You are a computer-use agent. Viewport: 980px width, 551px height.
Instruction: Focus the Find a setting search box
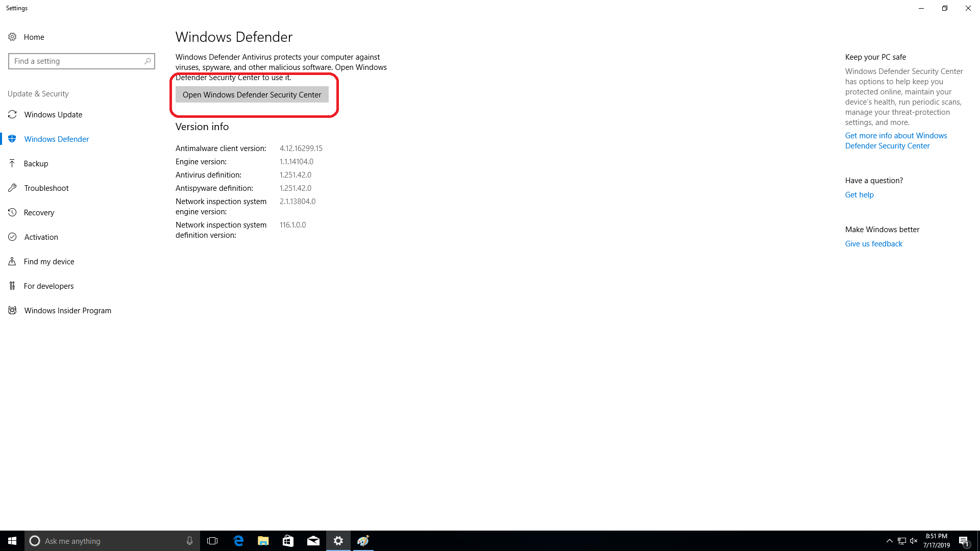[x=82, y=61]
